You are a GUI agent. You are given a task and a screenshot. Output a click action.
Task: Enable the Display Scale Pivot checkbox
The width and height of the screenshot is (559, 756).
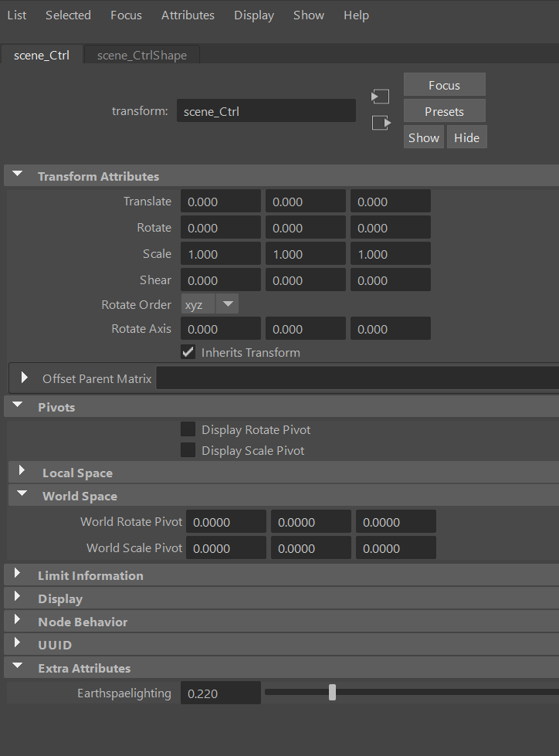tap(188, 450)
